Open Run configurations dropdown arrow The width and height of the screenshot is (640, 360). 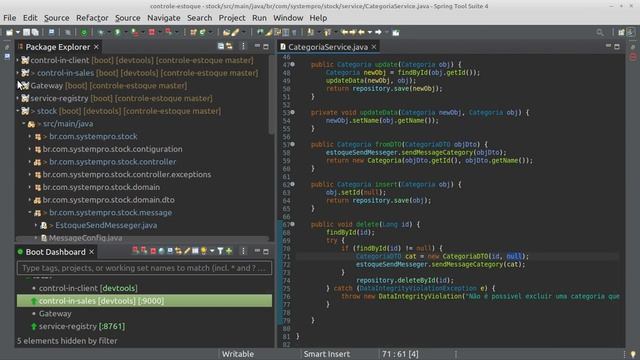126,32
